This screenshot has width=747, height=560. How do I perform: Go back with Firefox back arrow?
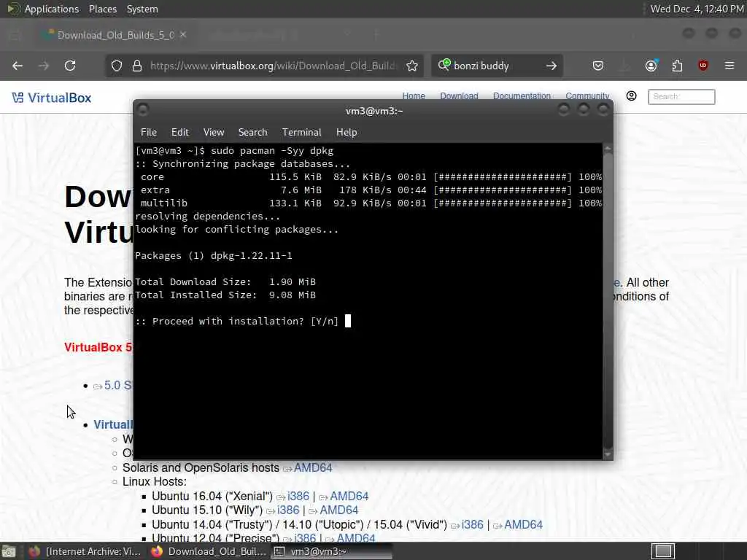[x=18, y=66]
